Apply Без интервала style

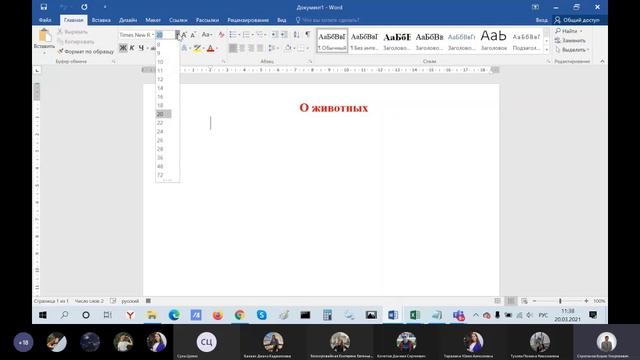pyautogui.click(x=364, y=40)
